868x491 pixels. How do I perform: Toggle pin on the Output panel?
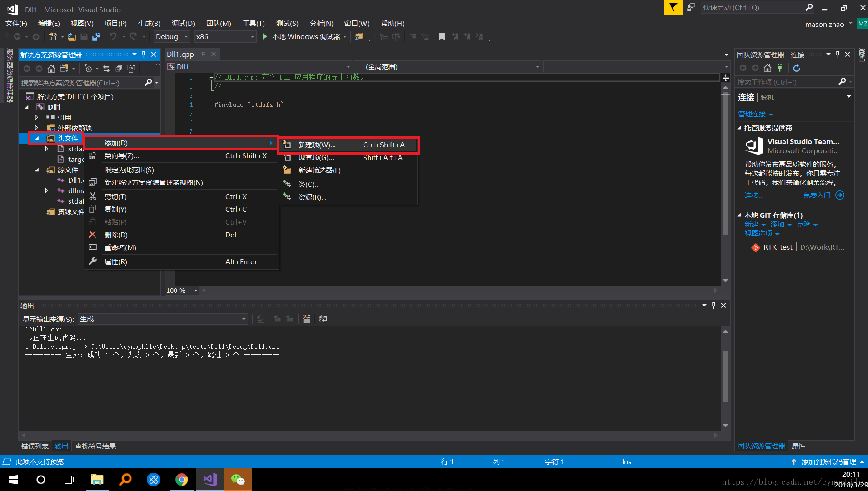click(713, 306)
